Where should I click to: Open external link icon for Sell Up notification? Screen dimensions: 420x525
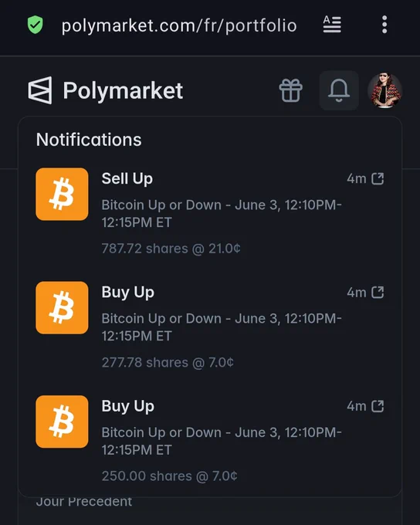378,179
